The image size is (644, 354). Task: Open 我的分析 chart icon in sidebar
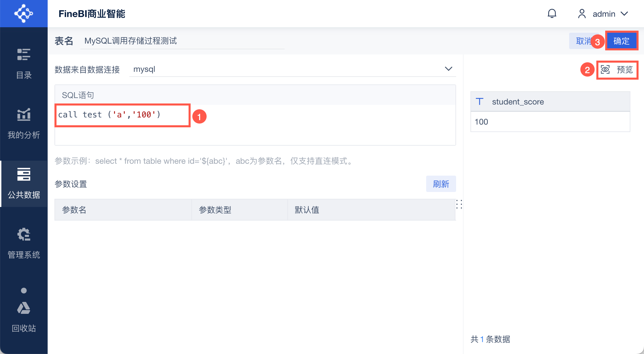(24, 114)
